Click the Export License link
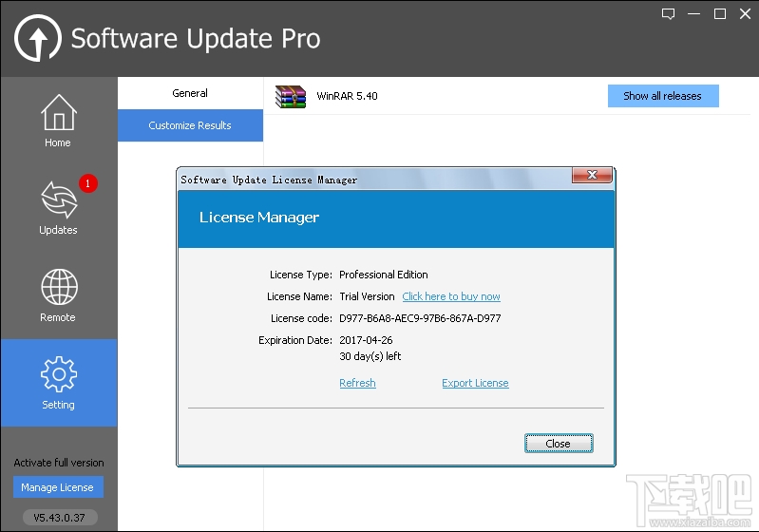This screenshot has height=532, width=759. tap(475, 383)
